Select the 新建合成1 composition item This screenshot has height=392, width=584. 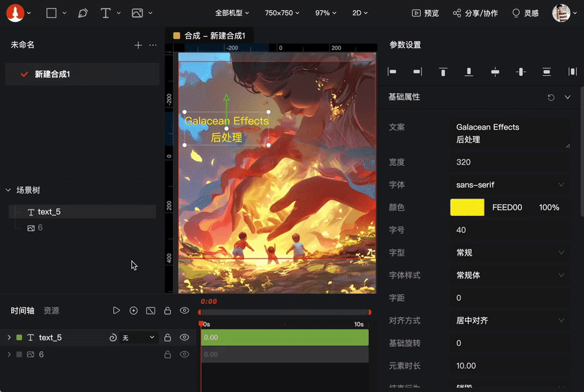tap(82, 74)
